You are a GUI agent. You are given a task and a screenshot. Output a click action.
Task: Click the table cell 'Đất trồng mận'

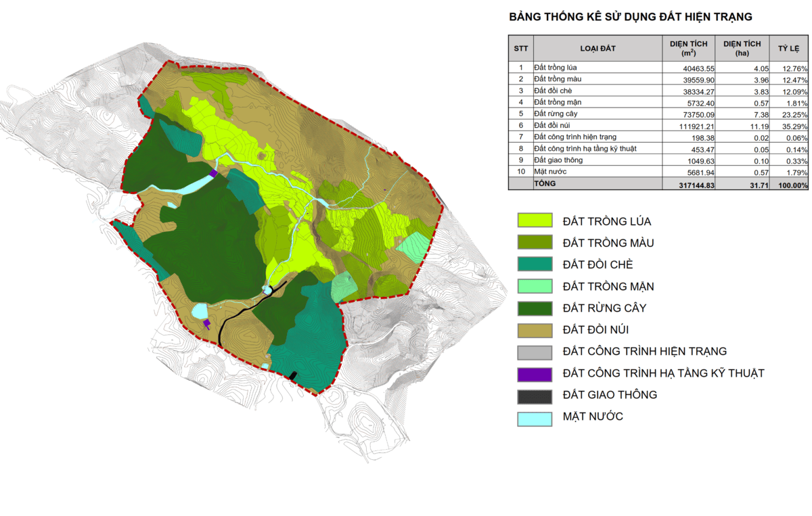point(558,102)
